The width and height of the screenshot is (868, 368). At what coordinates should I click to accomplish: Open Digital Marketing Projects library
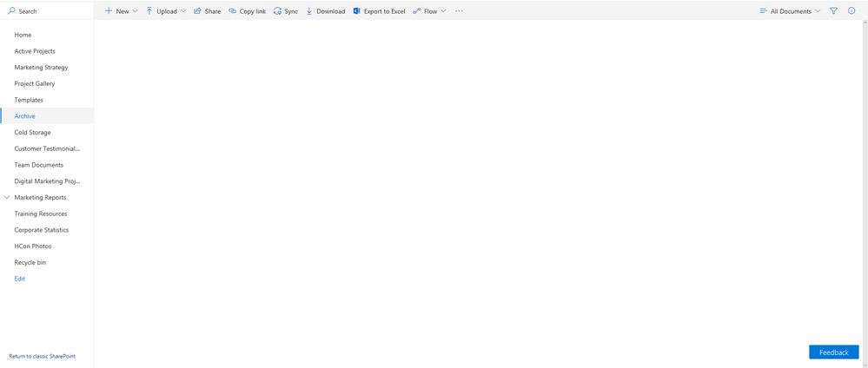(48, 181)
